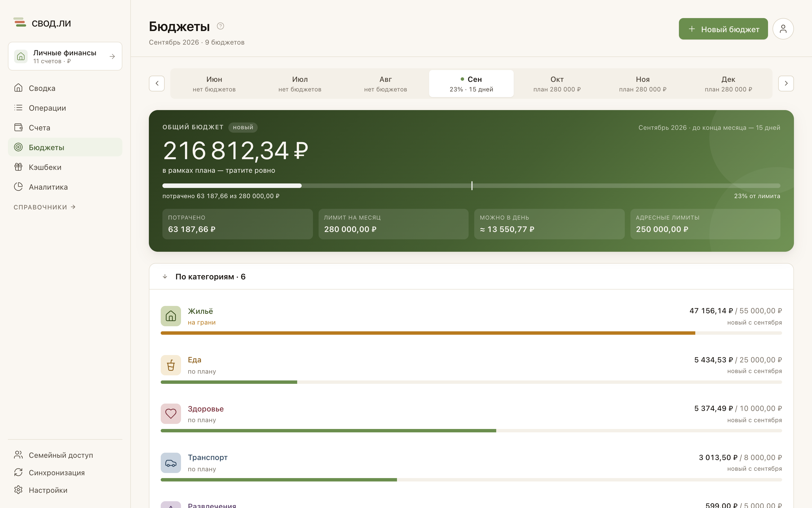Image resolution: width=812 pixels, height=508 pixels.
Task: Select the Июн month tab
Action: (214, 84)
